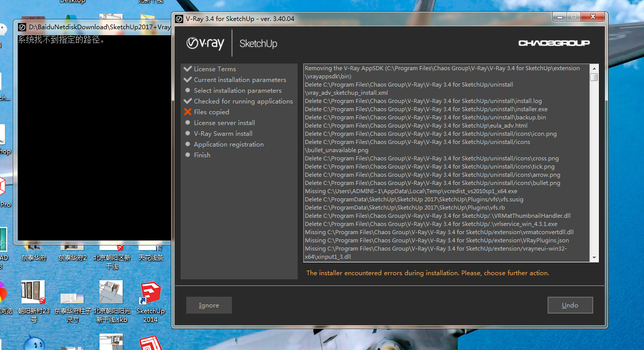Click the command prompt title bar icon

coord(23,27)
